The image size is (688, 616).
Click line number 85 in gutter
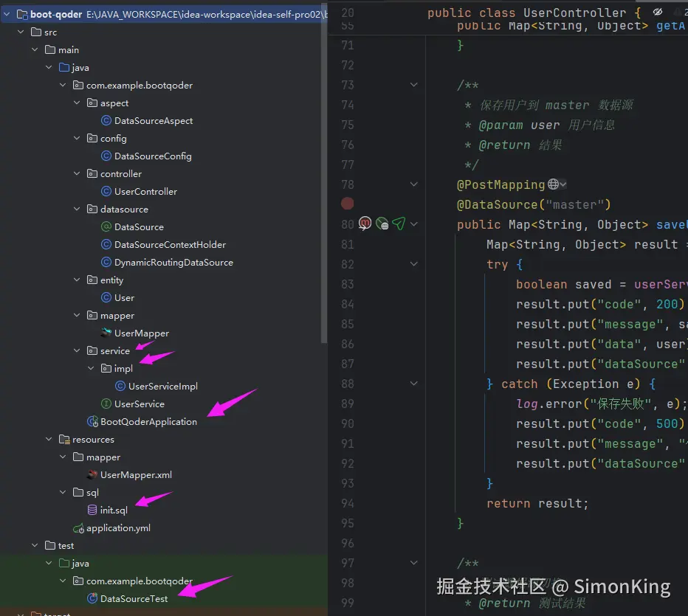348,324
